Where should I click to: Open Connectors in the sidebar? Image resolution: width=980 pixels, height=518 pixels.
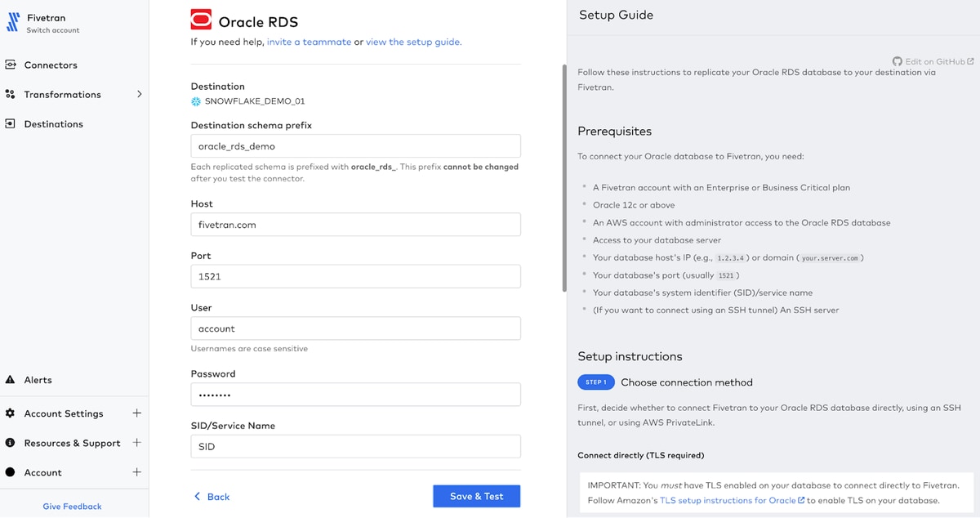point(51,65)
